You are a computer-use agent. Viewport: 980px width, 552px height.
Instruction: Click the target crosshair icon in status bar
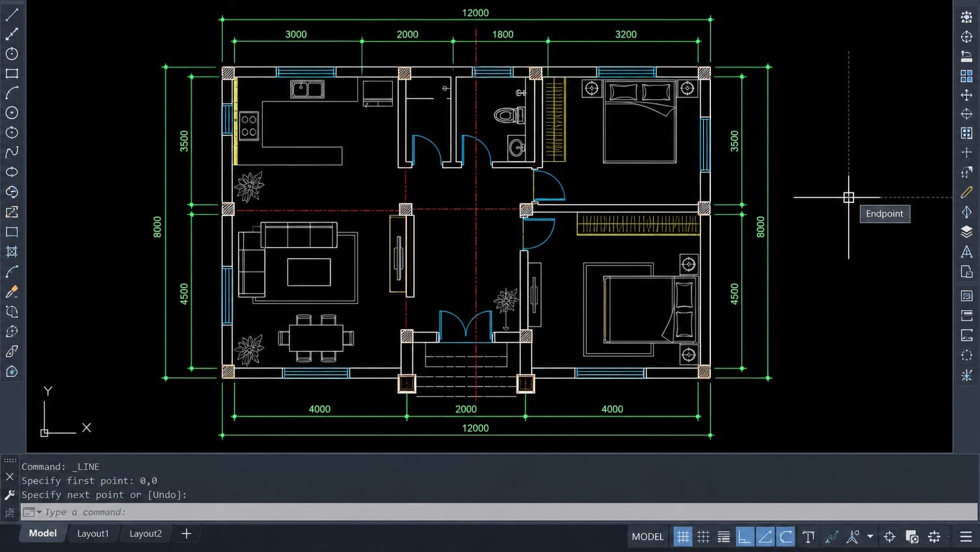(x=889, y=536)
